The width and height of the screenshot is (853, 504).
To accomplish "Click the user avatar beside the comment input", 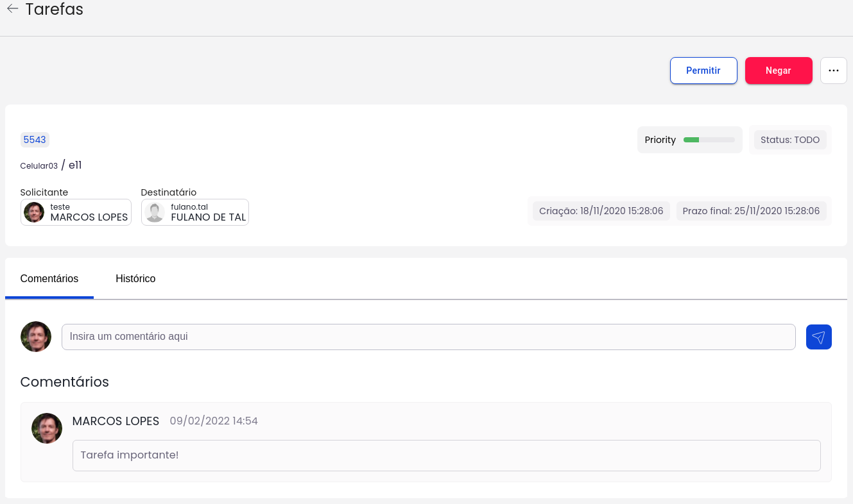I will click(x=36, y=337).
